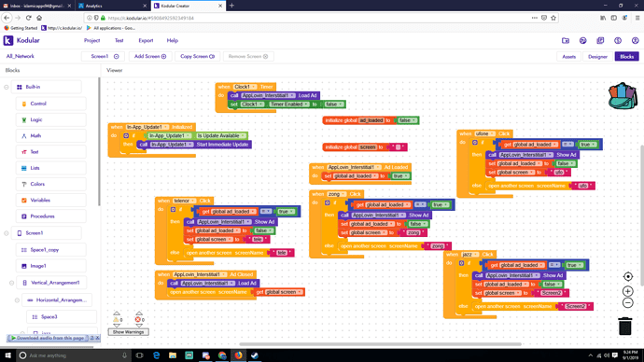The width and height of the screenshot is (644, 362).
Task: Click the Firefox home icon
Action: (x=39, y=18)
